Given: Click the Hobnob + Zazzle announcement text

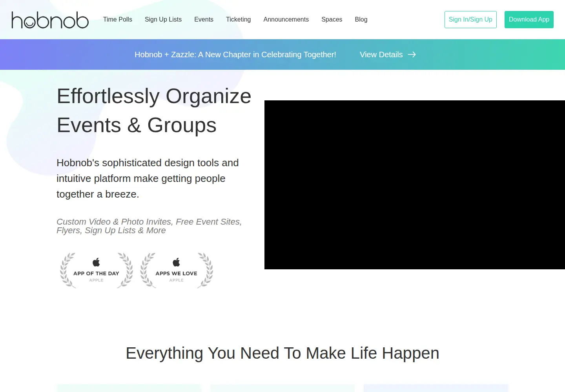Looking at the screenshot, I should click(x=235, y=54).
